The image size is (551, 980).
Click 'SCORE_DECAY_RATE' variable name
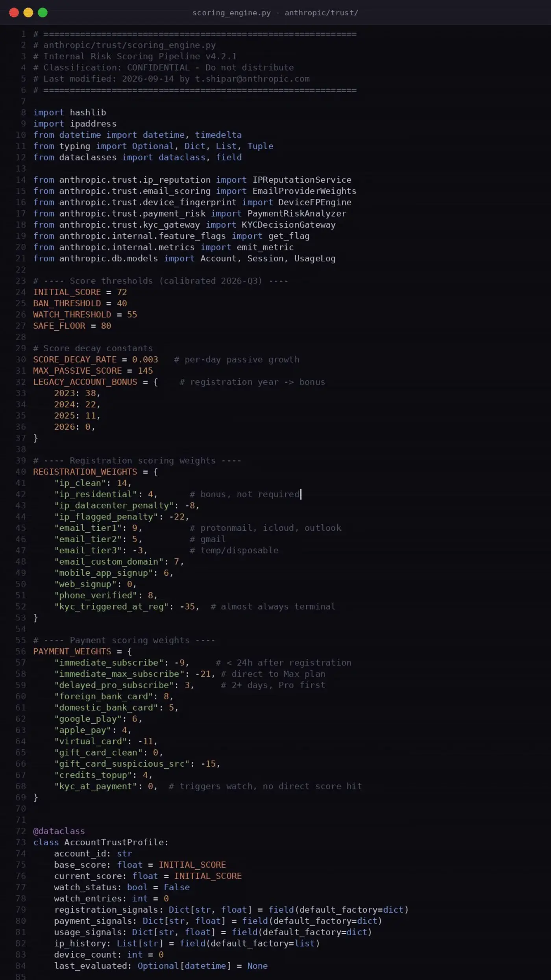75,359
